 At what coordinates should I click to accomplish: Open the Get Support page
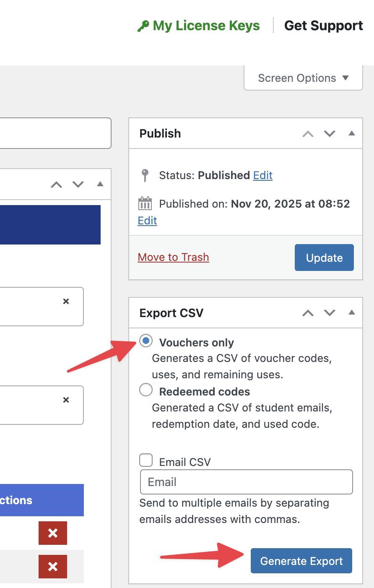click(323, 26)
